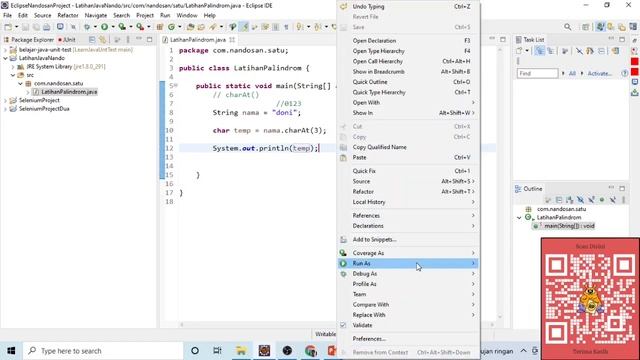Click the Coverage launch toolbar icon
640x360 pixels.
(x=122, y=27)
